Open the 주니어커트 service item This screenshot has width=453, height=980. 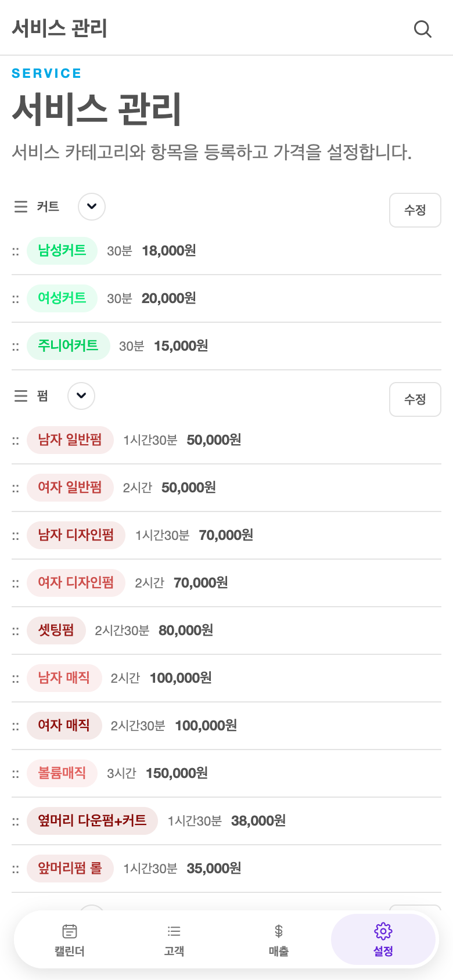[69, 346]
